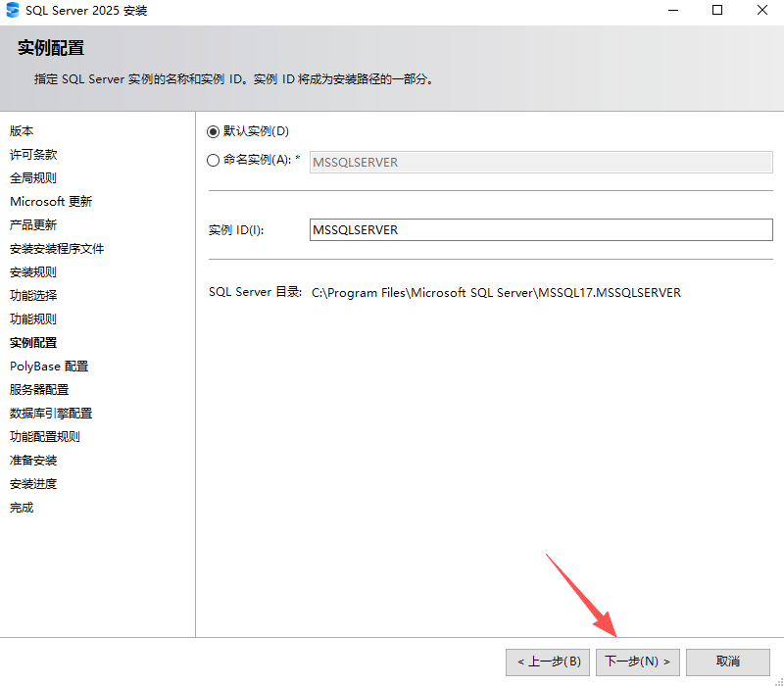
Task: Click 上一步(B) to go back
Action: click(547, 661)
